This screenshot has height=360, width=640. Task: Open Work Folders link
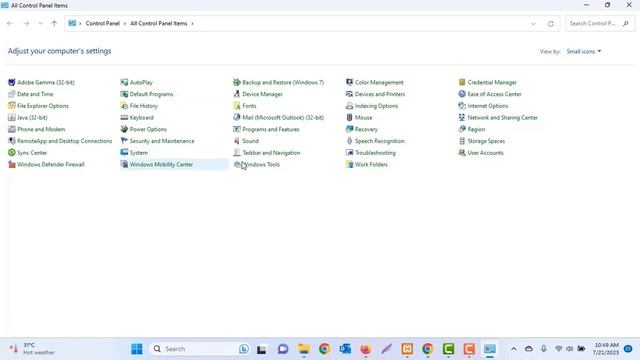(371, 164)
